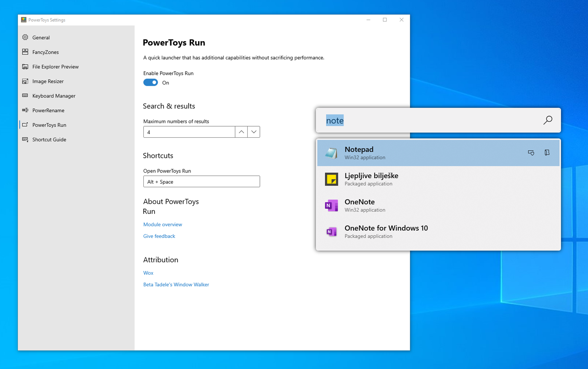This screenshot has height=369, width=588.
Task: Open the Wox attribution link
Action: click(x=148, y=273)
